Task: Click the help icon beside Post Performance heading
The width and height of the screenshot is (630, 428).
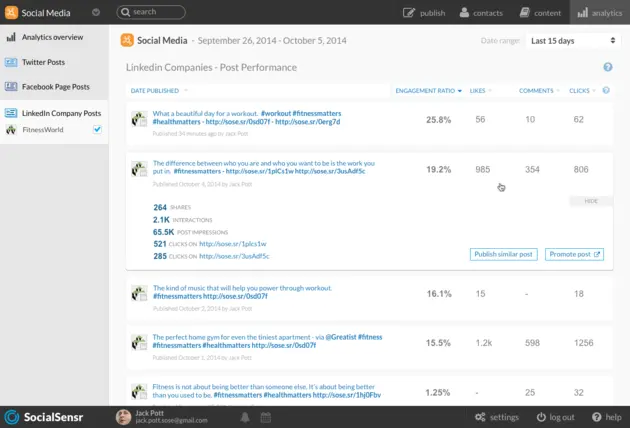Action: (608, 67)
